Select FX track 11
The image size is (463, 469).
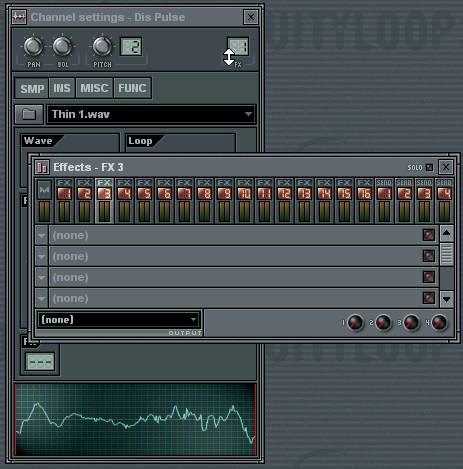264,201
